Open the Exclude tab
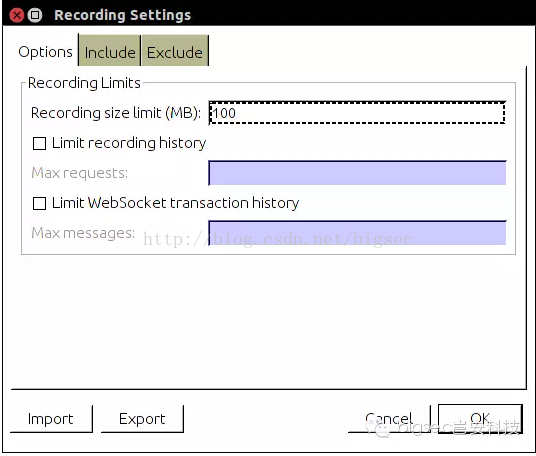Viewport: 536px width, 456px height. click(x=175, y=51)
